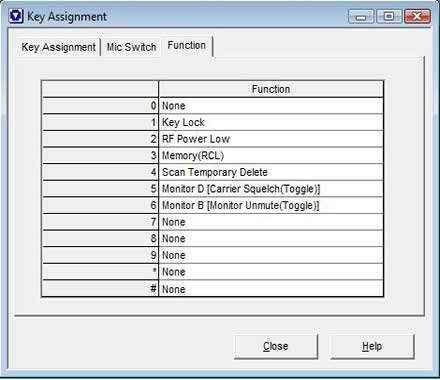Click row header for key 6

point(100,206)
